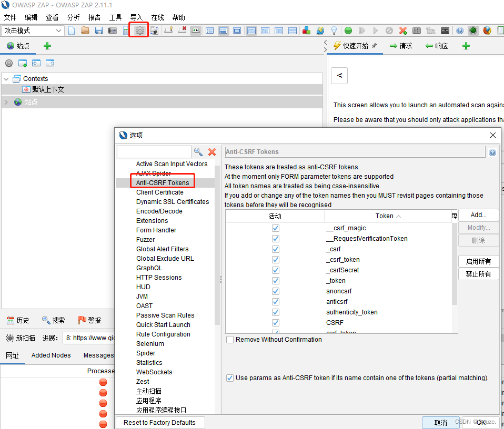
Task: Click the Import Context icon
Action: 36,63
